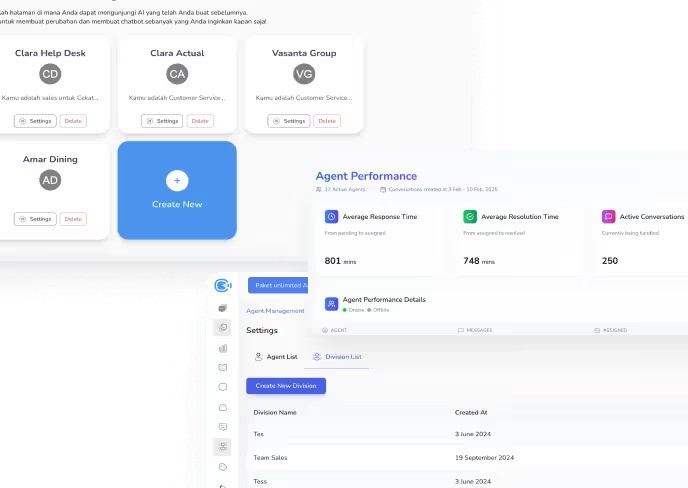The width and height of the screenshot is (688, 488).
Task: Open the message-with-lines sidebar icon
Action: click(x=222, y=427)
